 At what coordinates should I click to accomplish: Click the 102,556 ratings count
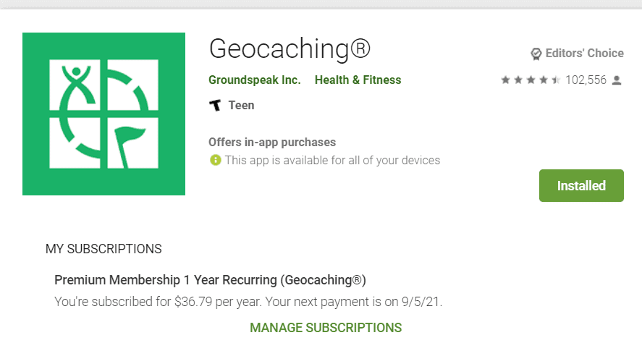(586, 80)
